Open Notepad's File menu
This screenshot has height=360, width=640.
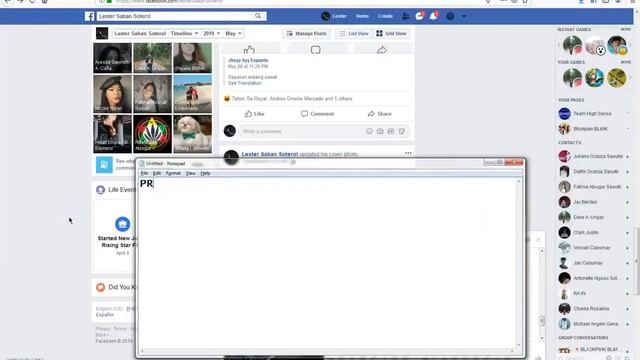144,173
